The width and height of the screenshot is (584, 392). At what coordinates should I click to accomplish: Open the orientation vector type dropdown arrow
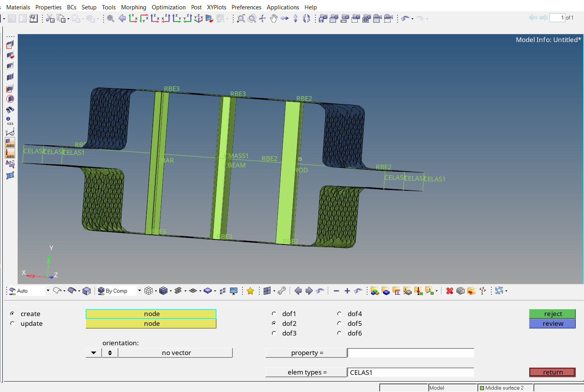coord(93,353)
